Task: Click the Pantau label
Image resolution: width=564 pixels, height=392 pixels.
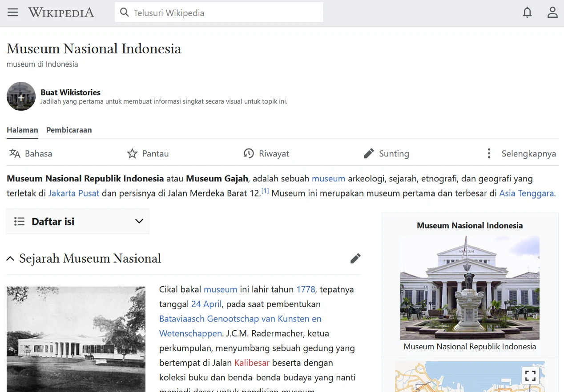Action: tap(155, 154)
